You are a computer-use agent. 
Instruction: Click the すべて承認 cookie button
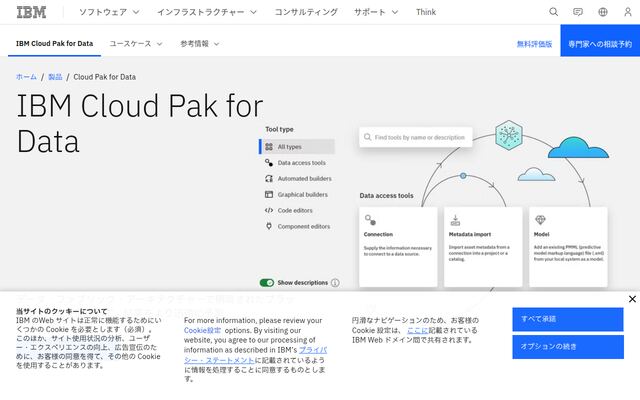click(x=568, y=319)
